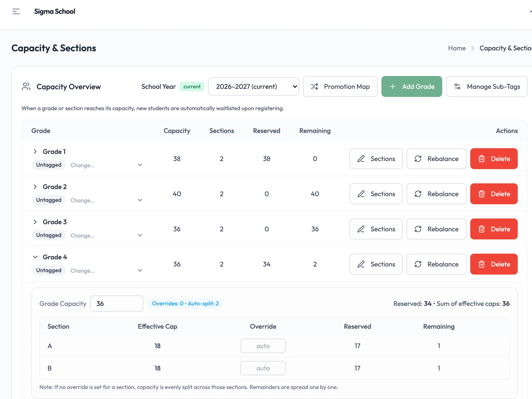Open Grade 4 Change... tag dropdown
Viewport: 532px width, 399px height.
pyautogui.click(x=106, y=271)
